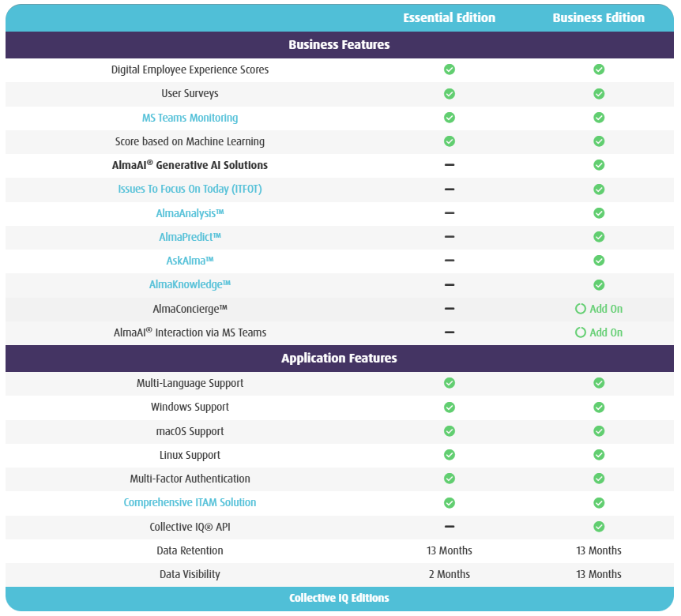Click the Business Edition column header

[x=598, y=17]
